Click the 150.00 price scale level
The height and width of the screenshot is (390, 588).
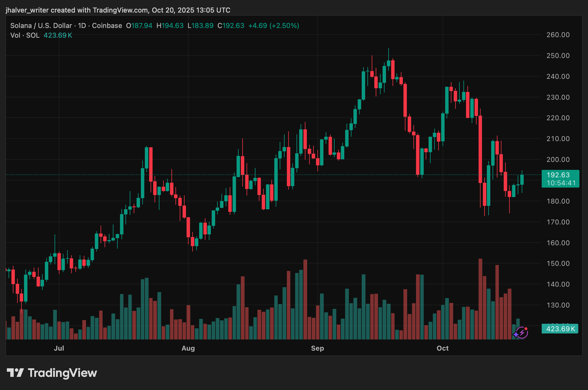(558, 264)
